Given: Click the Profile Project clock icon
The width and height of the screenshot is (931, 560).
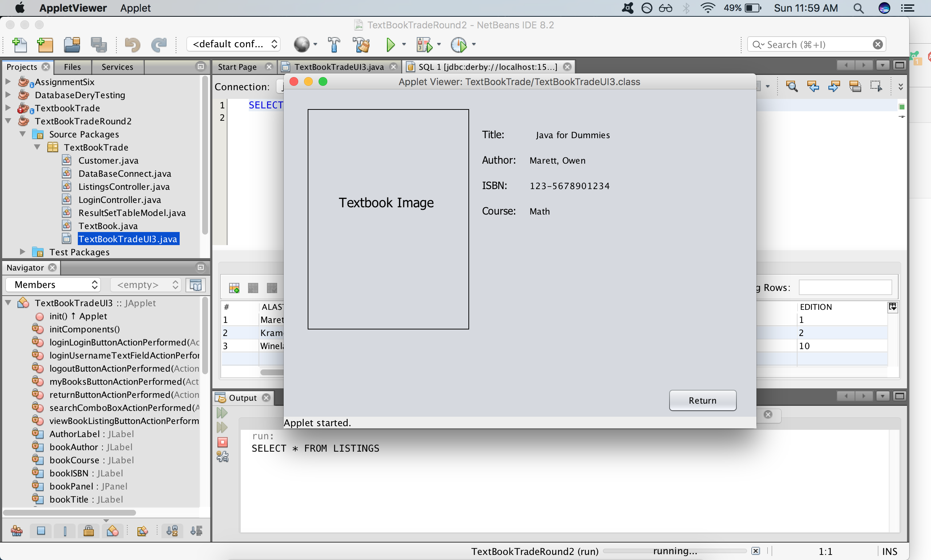Looking at the screenshot, I should coord(459,44).
